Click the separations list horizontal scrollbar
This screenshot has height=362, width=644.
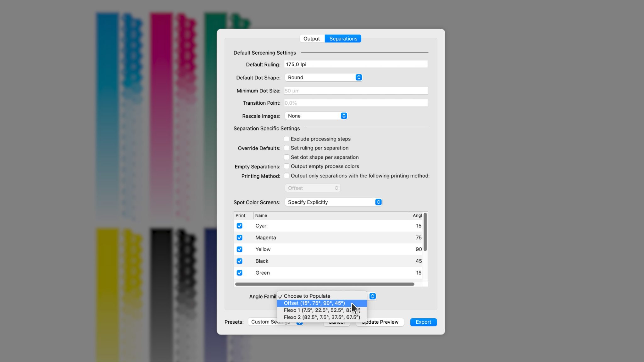point(325,284)
